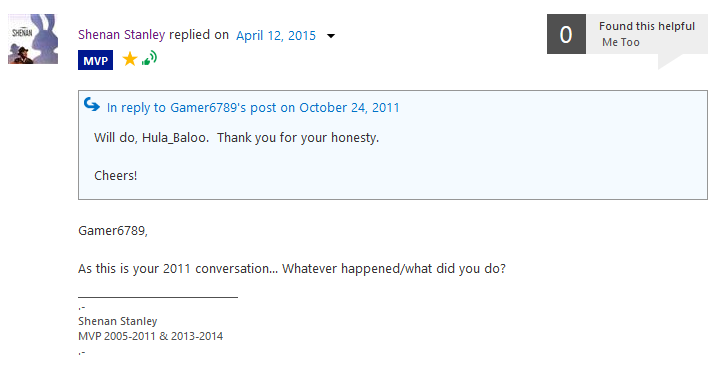Vote Me Too on this reply
The width and height of the screenshot is (720, 372).
621,42
